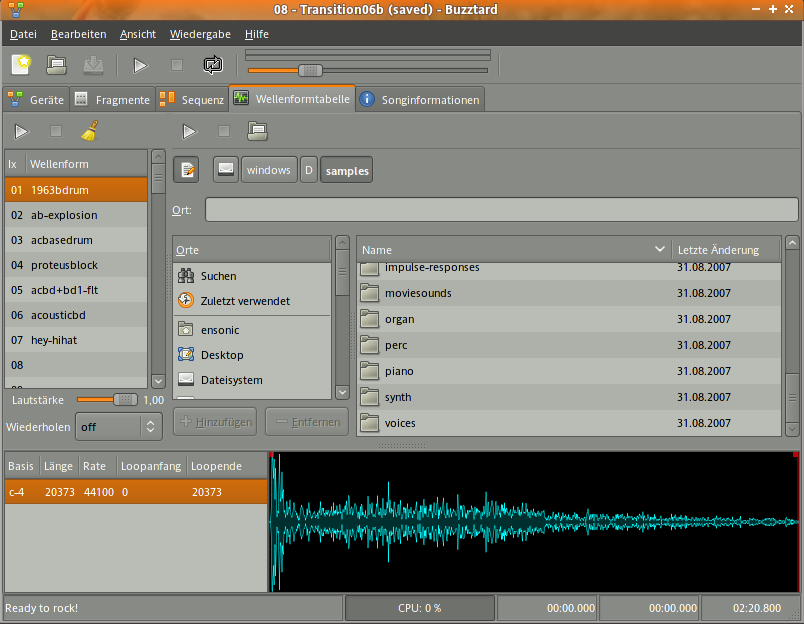Jump to the windows path segment
Screen dimensions: 804x624
[x=269, y=170]
